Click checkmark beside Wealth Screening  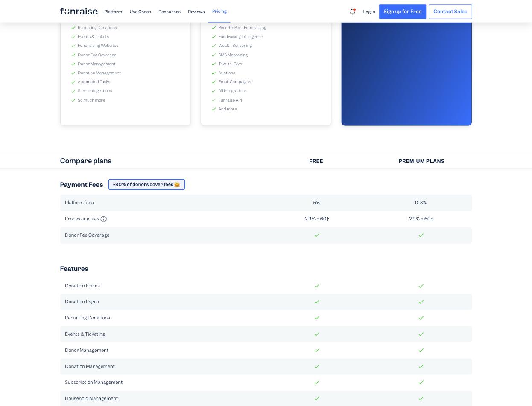[x=214, y=46]
